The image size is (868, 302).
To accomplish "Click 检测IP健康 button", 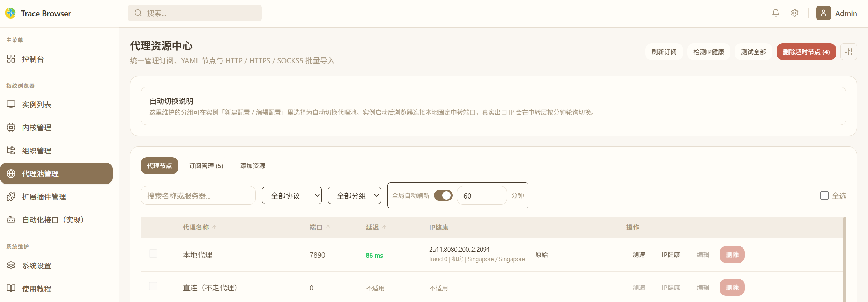I will point(709,52).
